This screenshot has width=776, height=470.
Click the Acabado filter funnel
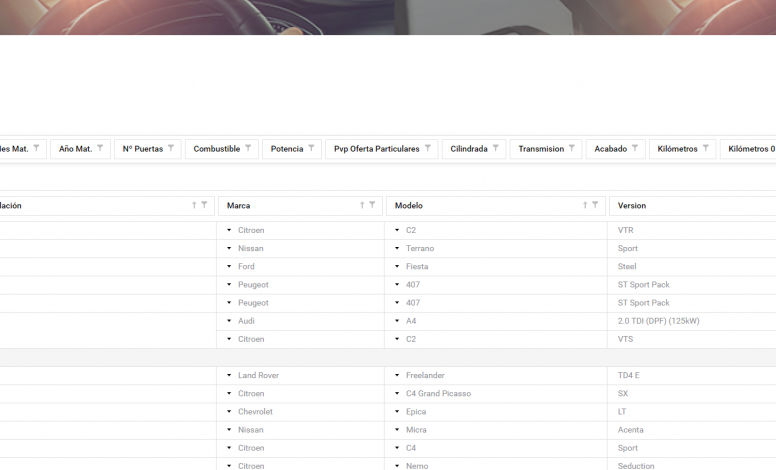(635, 148)
